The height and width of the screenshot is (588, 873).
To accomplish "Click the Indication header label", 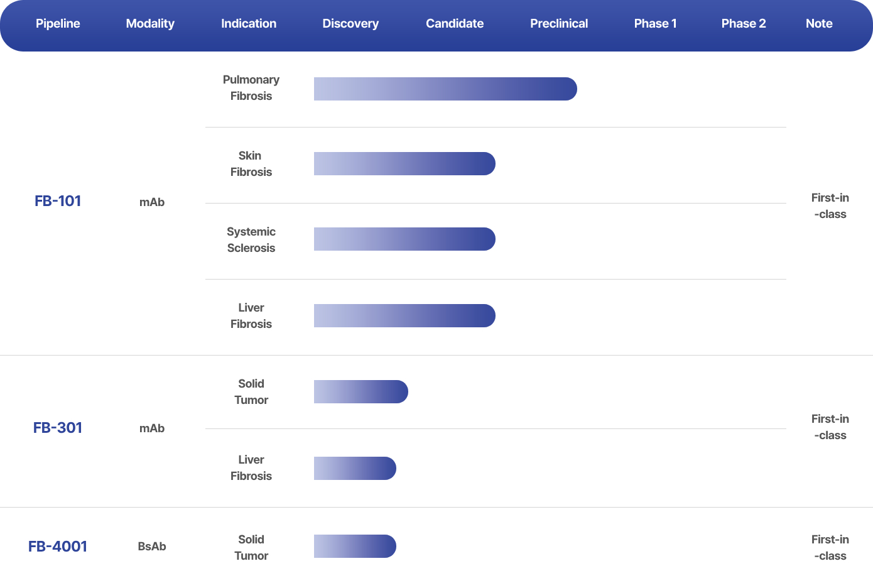I will click(x=249, y=24).
